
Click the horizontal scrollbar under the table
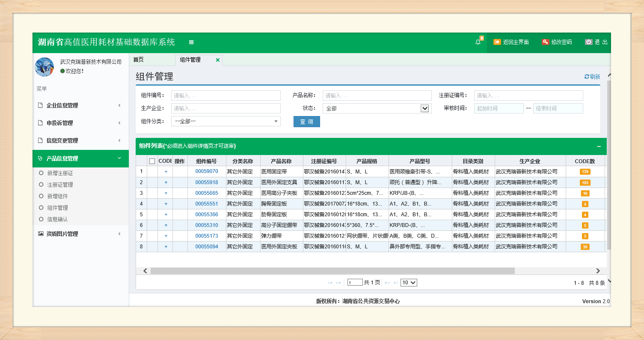332,271
